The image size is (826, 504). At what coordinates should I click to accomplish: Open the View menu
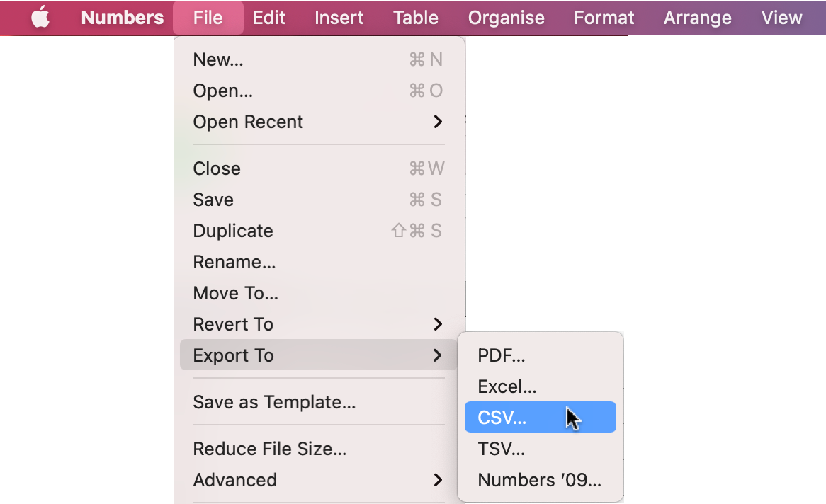[x=781, y=17]
